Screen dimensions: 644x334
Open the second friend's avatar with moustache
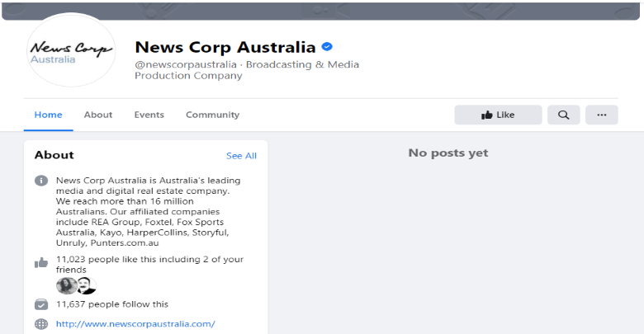pos(87,285)
